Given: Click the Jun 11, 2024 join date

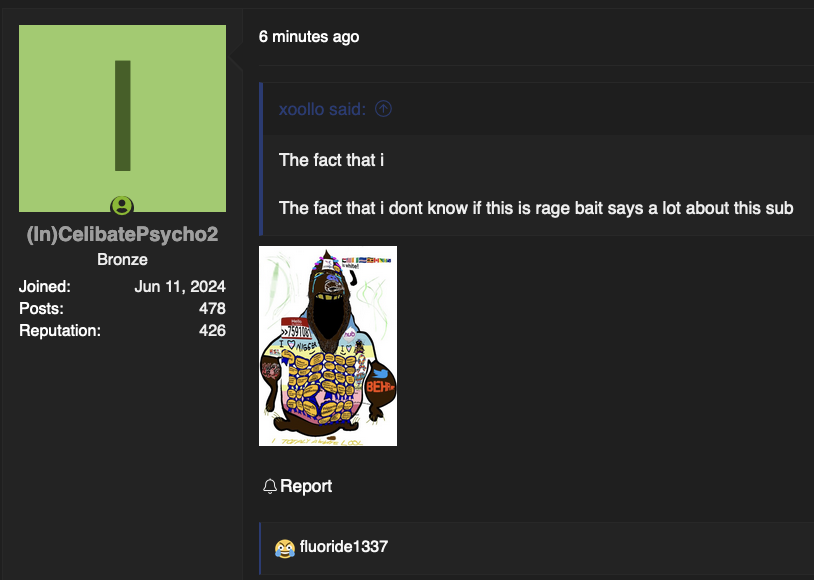Looking at the screenshot, I should pyautogui.click(x=180, y=287).
